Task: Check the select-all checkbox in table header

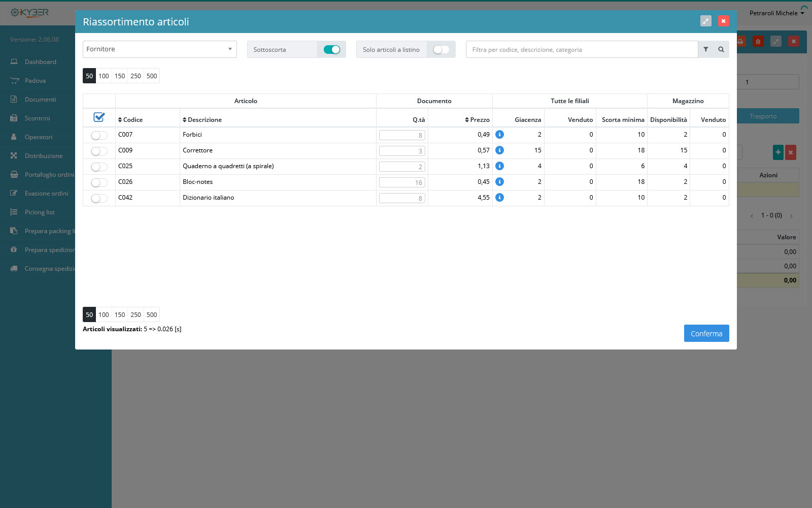Action: pyautogui.click(x=99, y=117)
